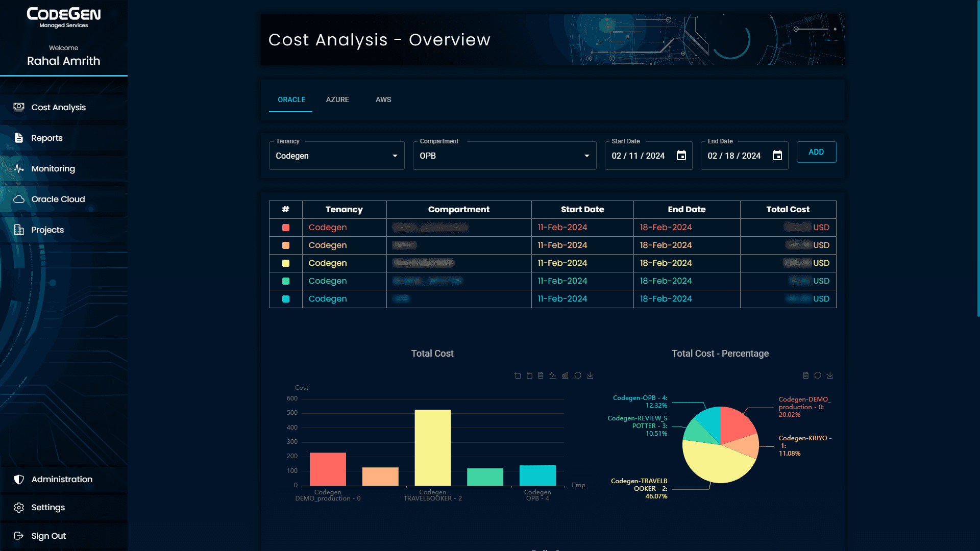Download Total Cost bar chart as image

[x=590, y=375]
